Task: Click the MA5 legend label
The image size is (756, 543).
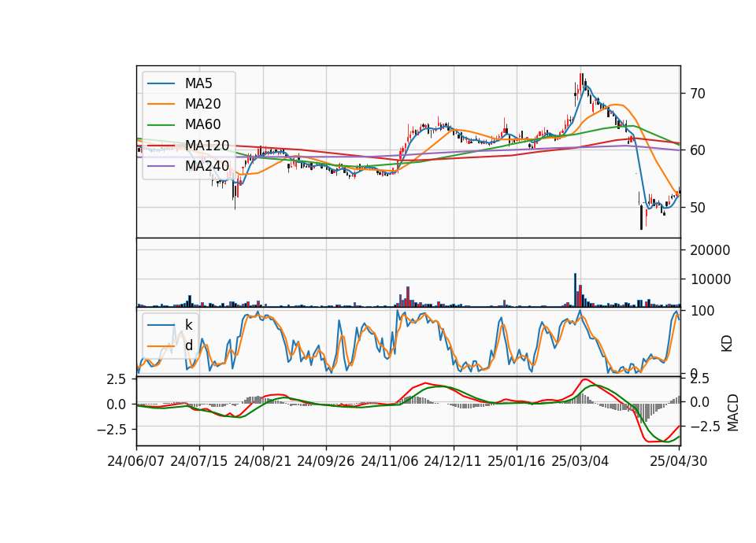Action: coord(198,83)
